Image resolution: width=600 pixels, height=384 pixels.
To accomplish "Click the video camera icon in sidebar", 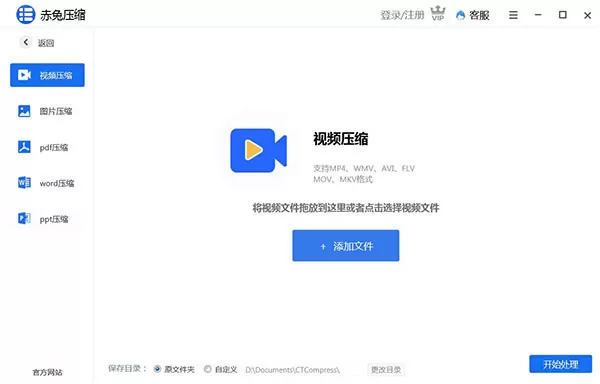I will 24,75.
